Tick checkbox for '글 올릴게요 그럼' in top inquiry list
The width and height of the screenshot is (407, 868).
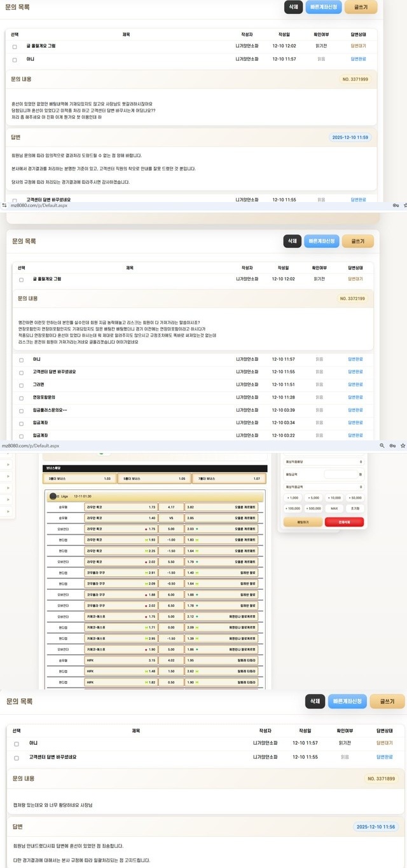(15, 46)
